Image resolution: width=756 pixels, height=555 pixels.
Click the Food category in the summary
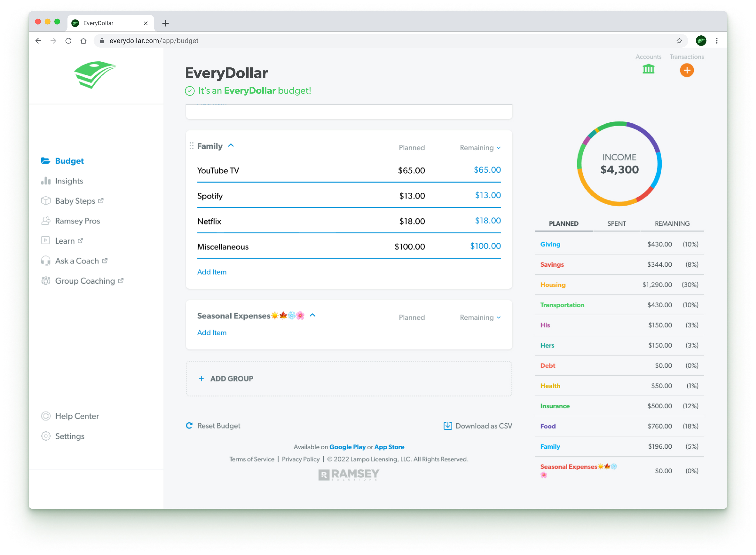coord(548,426)
